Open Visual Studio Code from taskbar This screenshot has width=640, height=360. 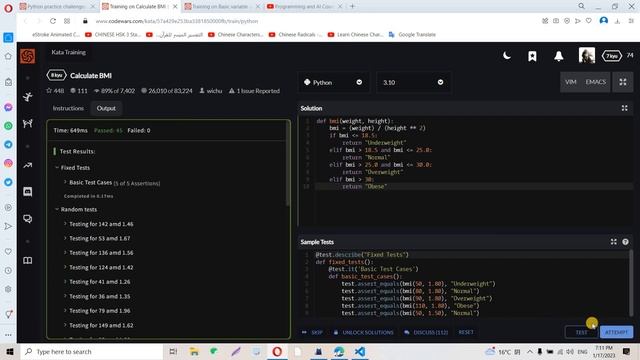point(360,351)
